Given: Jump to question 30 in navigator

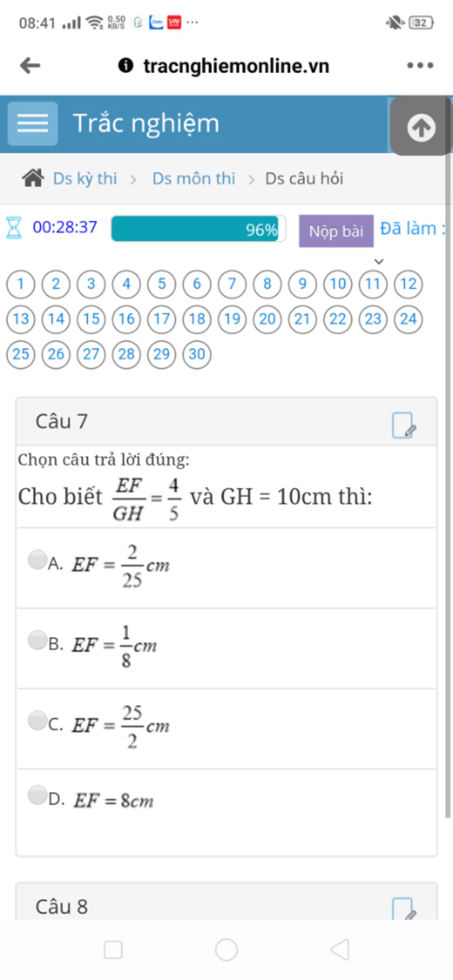Looking at the screenshot, I should [x=197, y=355].
